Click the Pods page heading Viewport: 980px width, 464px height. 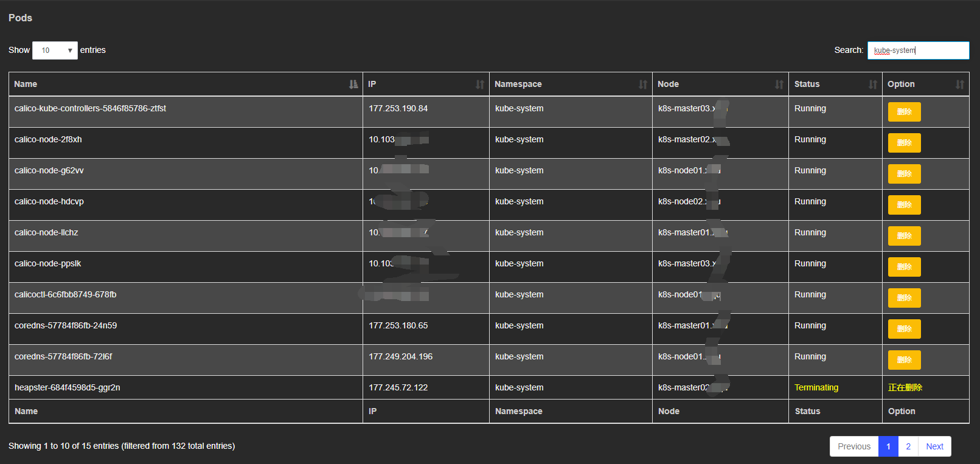coord(20,18)
